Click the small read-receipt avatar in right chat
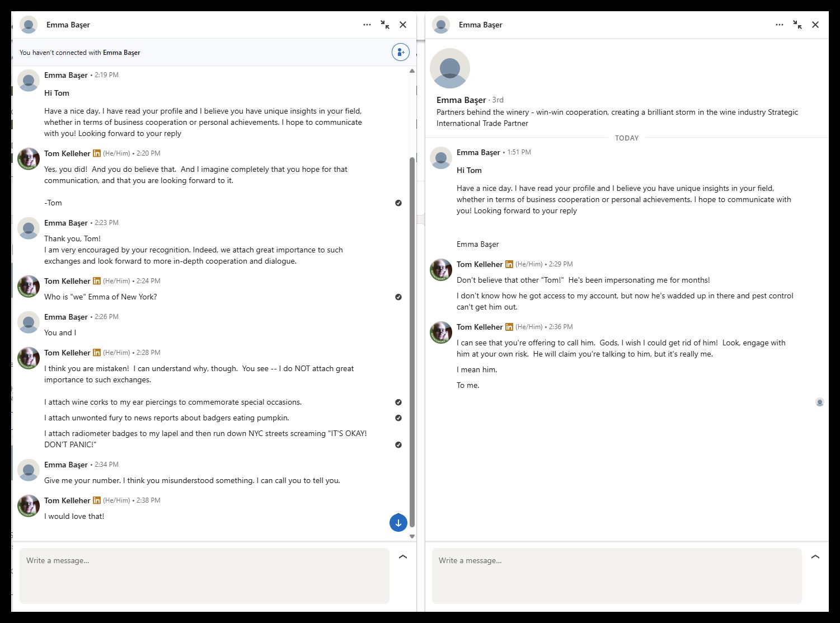 819,402
